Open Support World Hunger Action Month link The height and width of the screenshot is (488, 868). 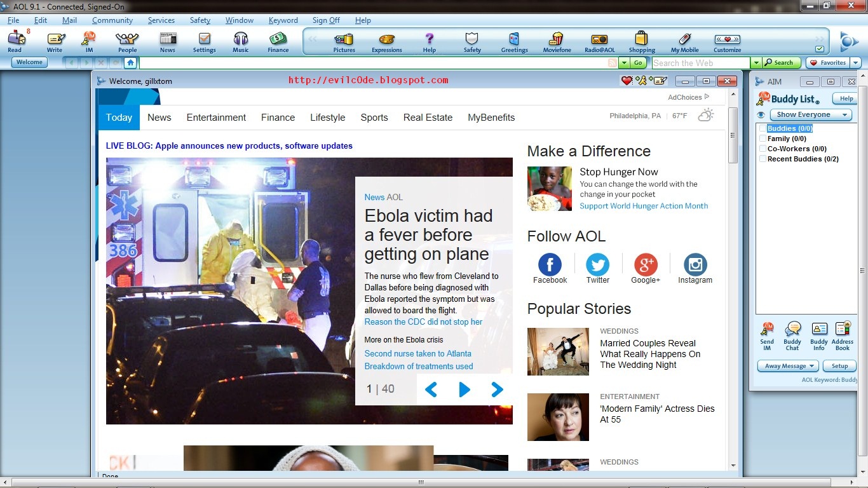coord(644,206)
